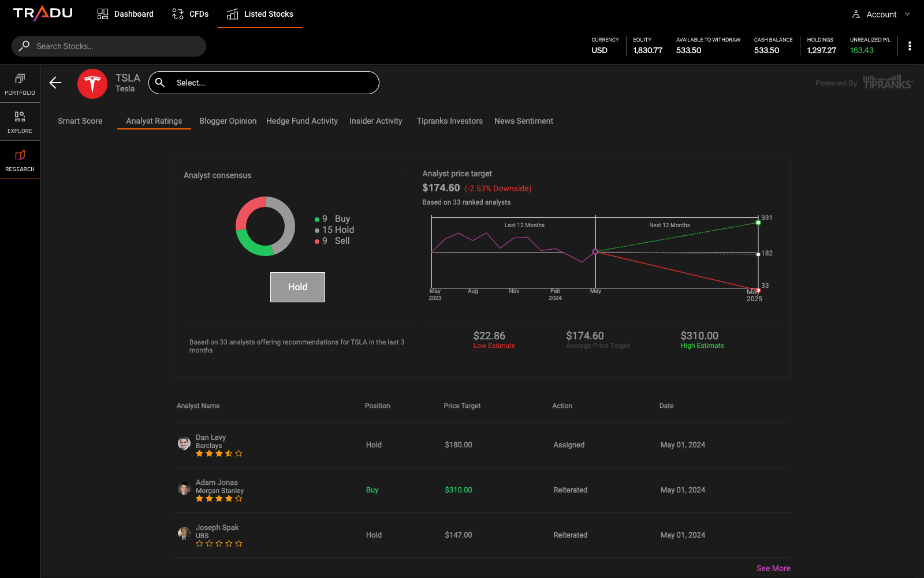The width and height of the screenshot is (924, 578).
Task: Click the $174.60 Average Price Target value
Action: point(585,336)
